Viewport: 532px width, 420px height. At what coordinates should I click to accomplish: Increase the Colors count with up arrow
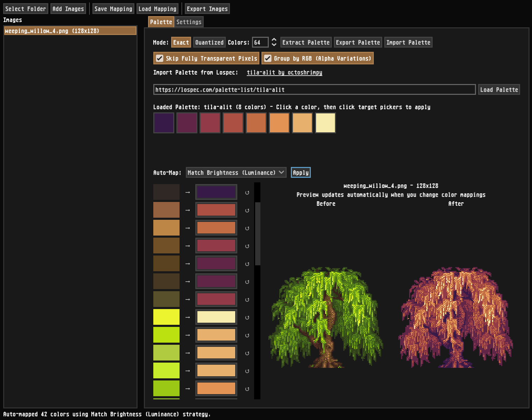274,40
